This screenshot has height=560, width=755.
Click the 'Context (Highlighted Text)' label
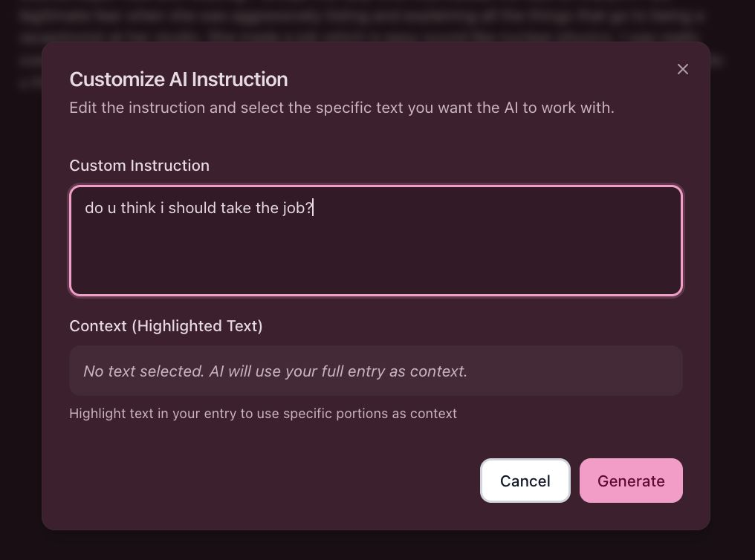(x=166, y=326)
